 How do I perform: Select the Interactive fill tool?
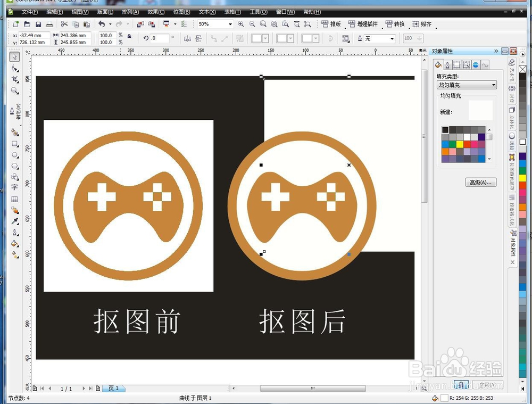pos(14,254)
